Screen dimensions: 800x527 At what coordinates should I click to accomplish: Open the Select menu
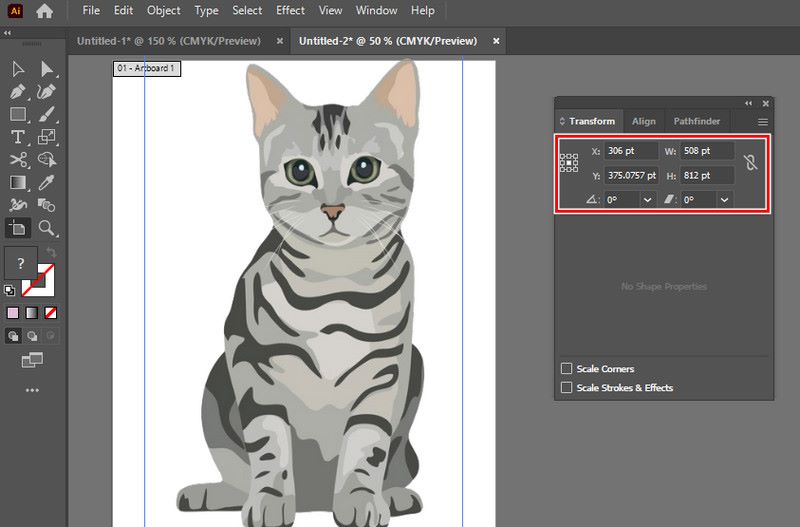[x=247, y=10]
